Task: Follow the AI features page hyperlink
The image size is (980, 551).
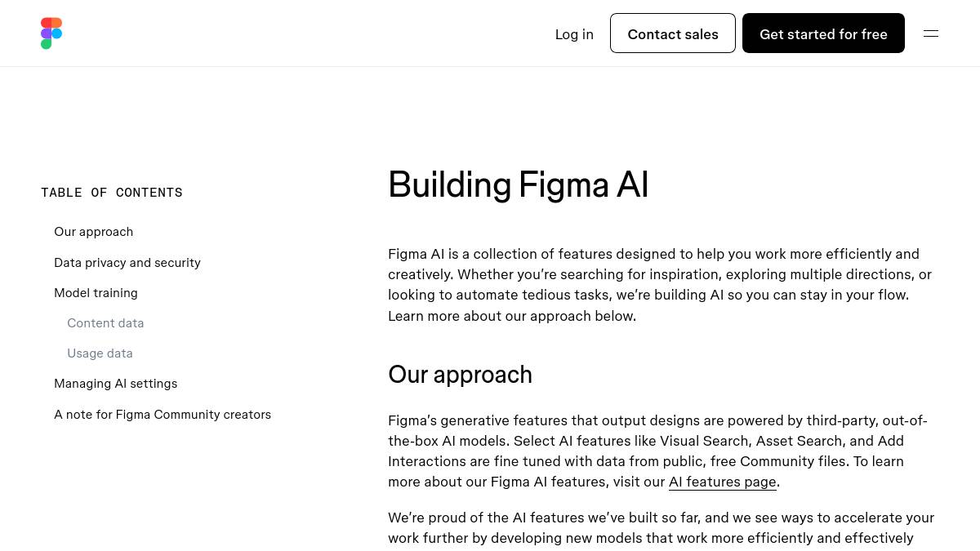Action: [x=722, y=482]
